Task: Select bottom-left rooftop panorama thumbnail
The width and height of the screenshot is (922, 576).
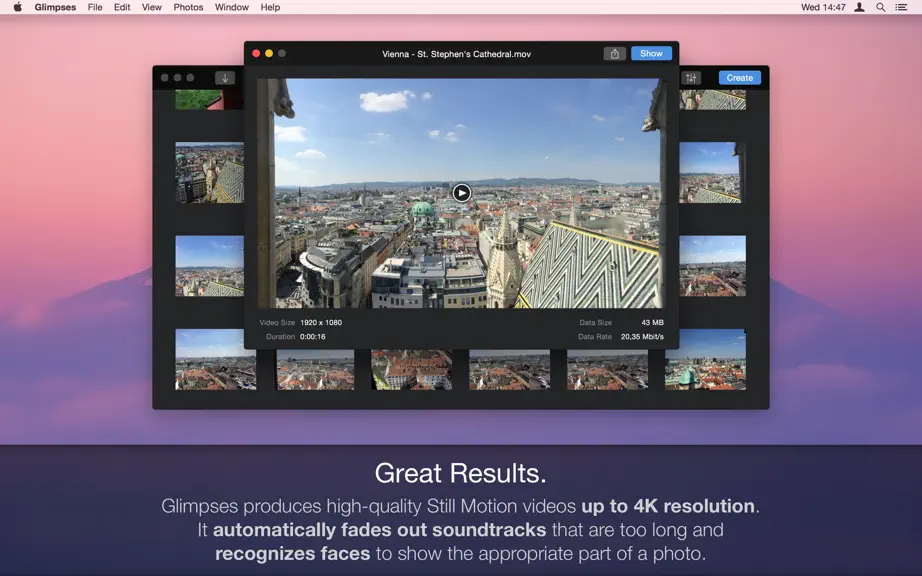Action: [215, 360]
